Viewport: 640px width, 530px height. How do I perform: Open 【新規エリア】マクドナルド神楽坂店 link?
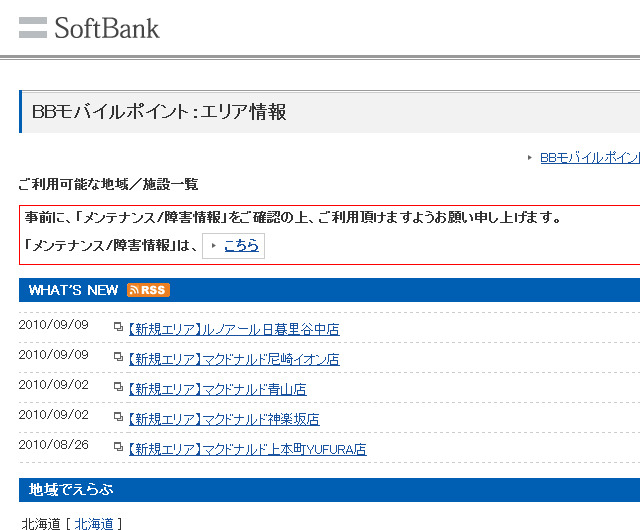click(224, 419)
